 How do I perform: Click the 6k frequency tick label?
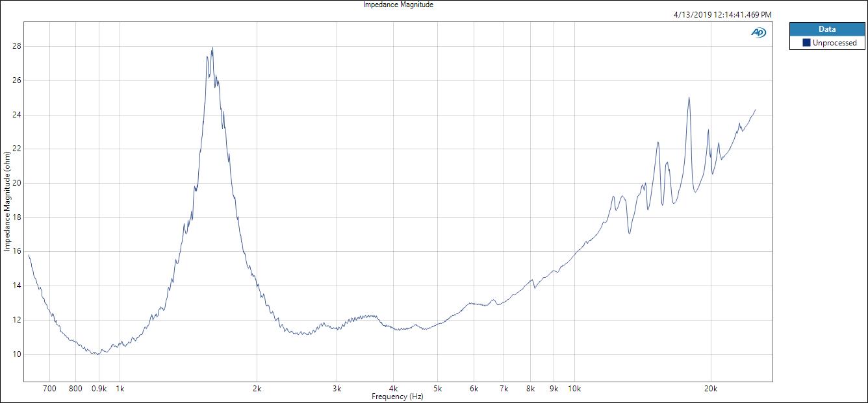tap(474, 389)
